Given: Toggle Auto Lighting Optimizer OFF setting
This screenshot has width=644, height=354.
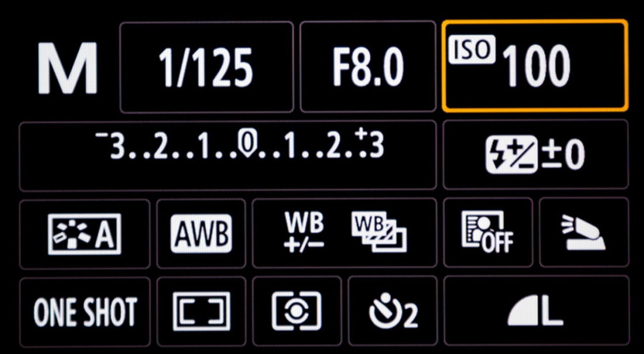Looking at the screenshot, I should pos(488,232).
